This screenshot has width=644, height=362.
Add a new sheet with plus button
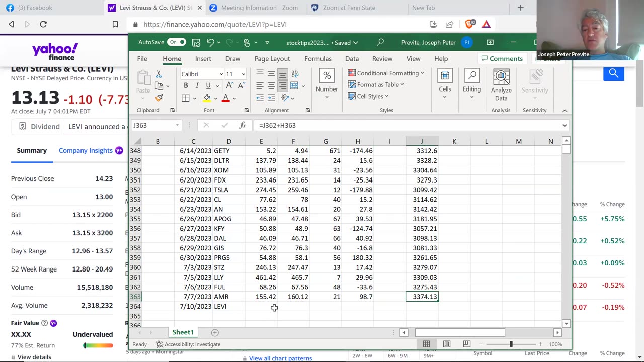215,332
